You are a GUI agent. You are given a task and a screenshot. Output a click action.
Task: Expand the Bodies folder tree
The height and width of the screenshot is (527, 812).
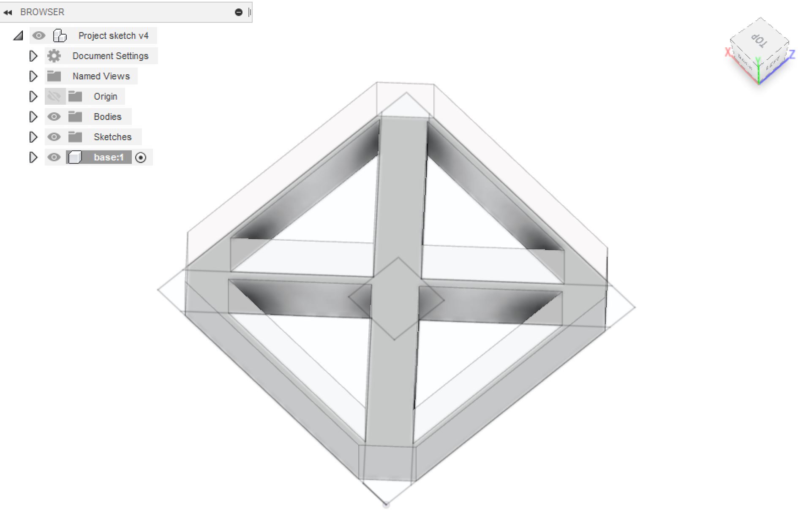tap(33, 117)
